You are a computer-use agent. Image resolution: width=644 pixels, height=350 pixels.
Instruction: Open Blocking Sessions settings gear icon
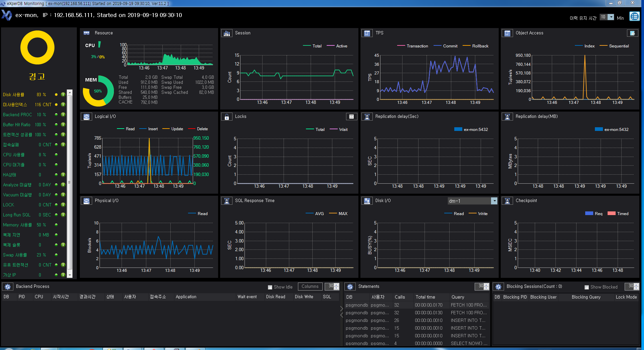pos(498,287)
